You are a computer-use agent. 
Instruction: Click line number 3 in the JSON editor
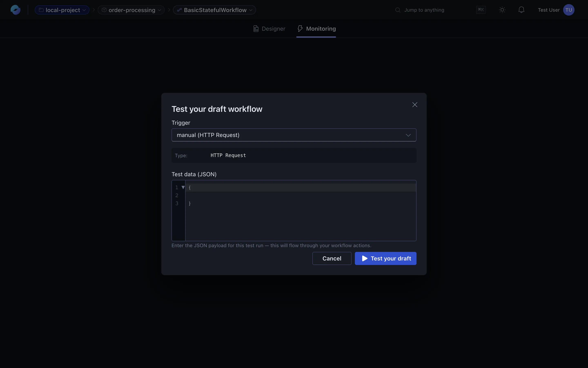pos(177,203)
